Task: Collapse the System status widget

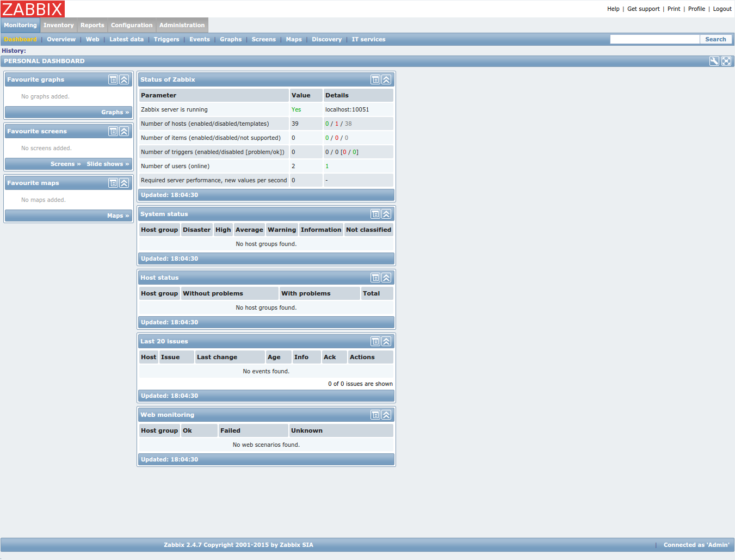Action: point(386,214)
